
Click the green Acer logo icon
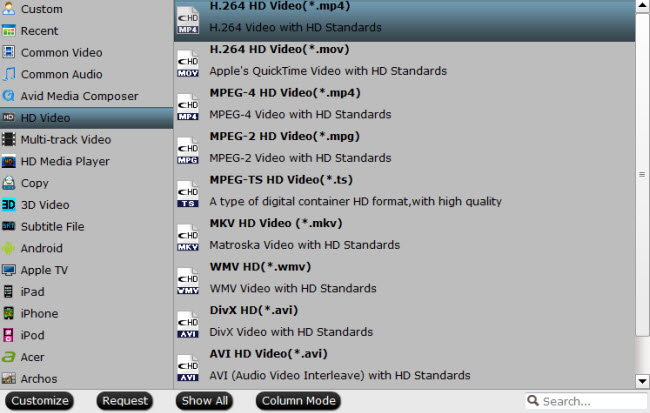tap(8, 357)
